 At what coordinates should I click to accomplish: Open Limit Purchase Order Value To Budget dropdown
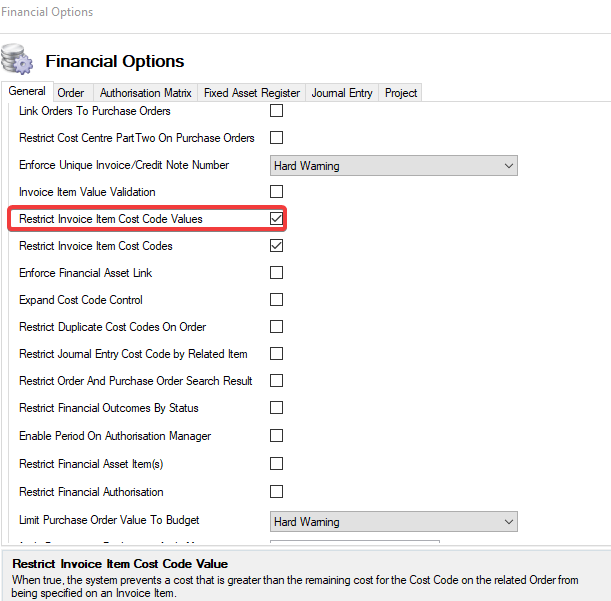pos(394,522)
